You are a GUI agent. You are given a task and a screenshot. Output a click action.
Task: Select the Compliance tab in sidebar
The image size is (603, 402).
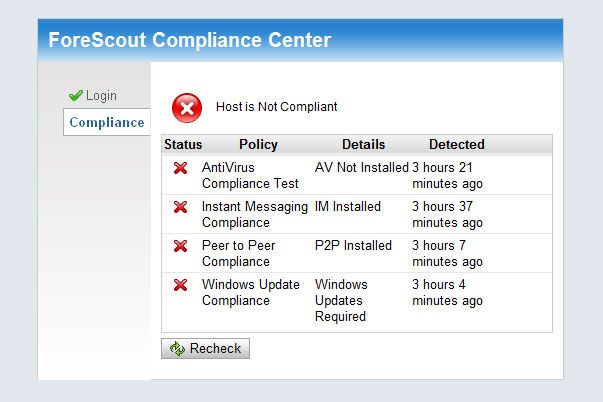tap(107, 122)
